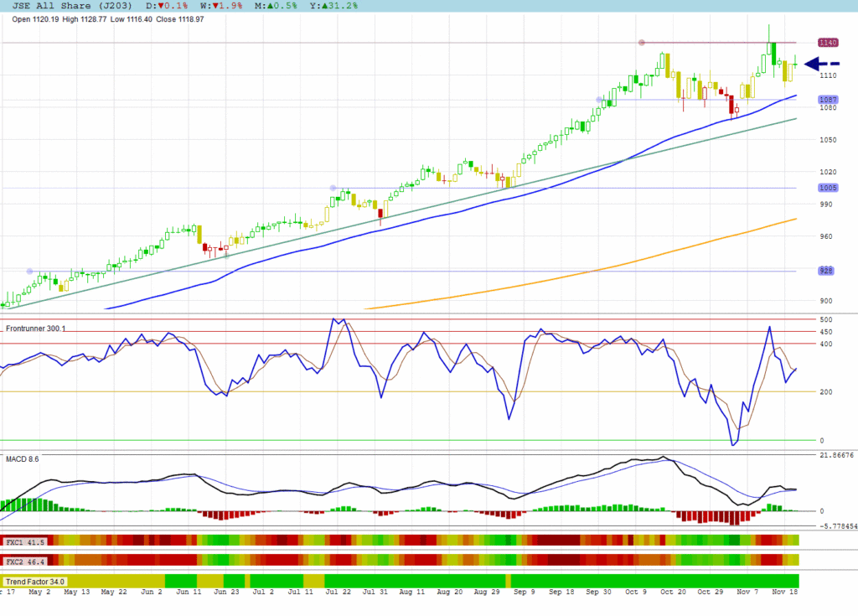Image resolution: width=858 pixels, height=616 pixels.
Task: Click the Jul 22 date on the time axis
Action: tap(337, 592)
